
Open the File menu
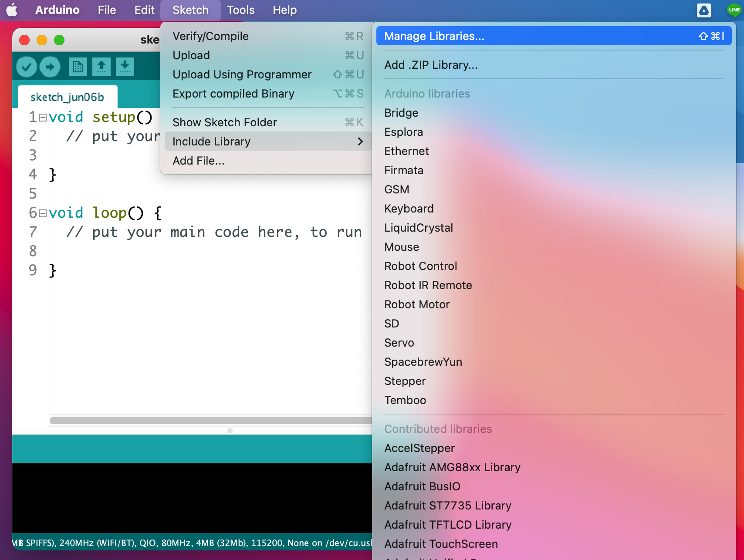click(x=107, y=10)
